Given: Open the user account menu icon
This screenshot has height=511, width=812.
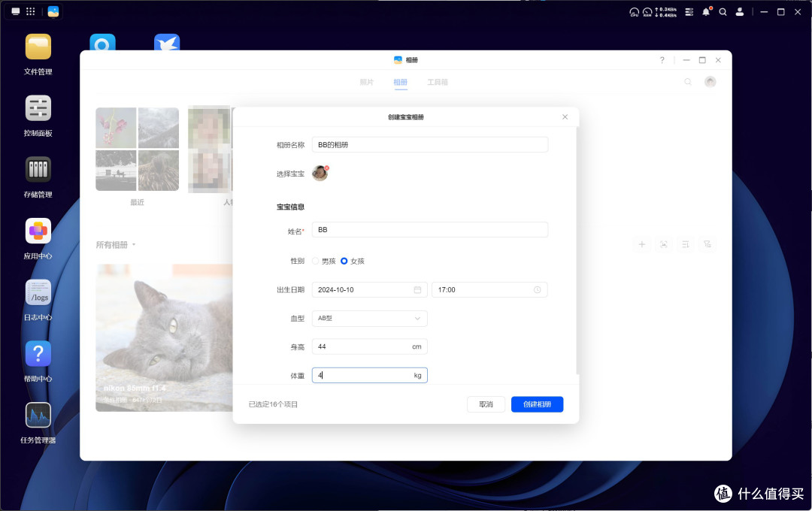Looking at the screenshot, I should point(740,11).
